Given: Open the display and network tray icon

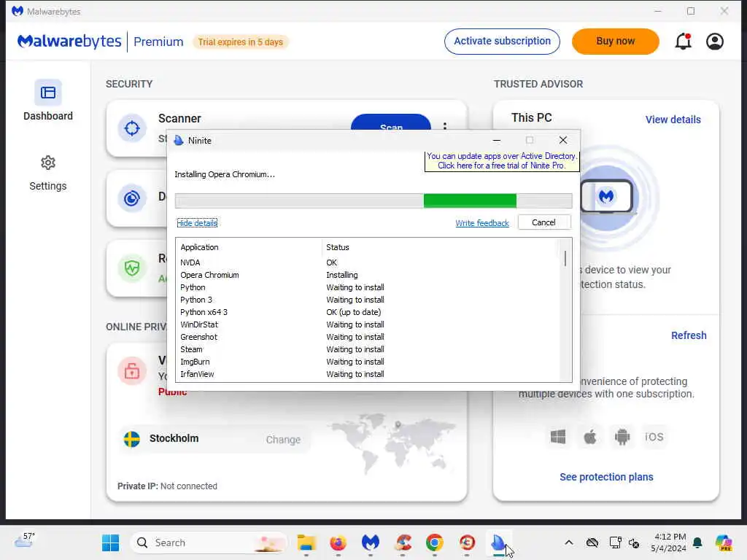Looking at the screenshot, I should pyautogui.click(x=615, y=542).
